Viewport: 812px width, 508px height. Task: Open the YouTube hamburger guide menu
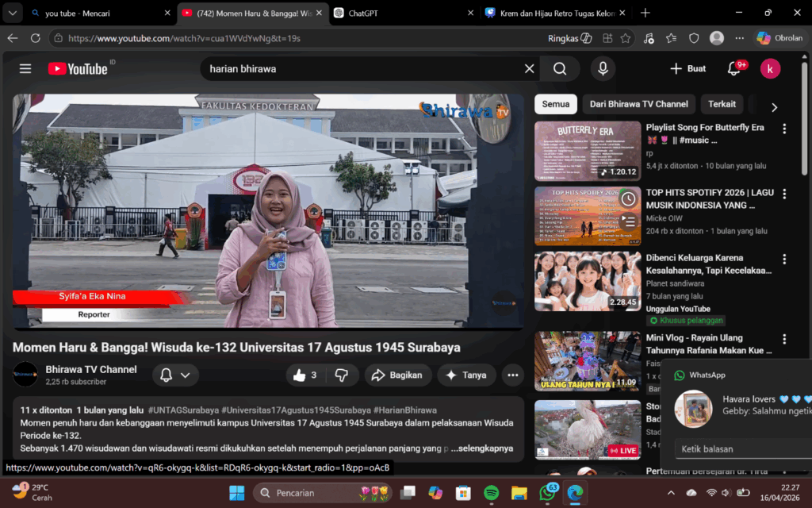[25, 69]
